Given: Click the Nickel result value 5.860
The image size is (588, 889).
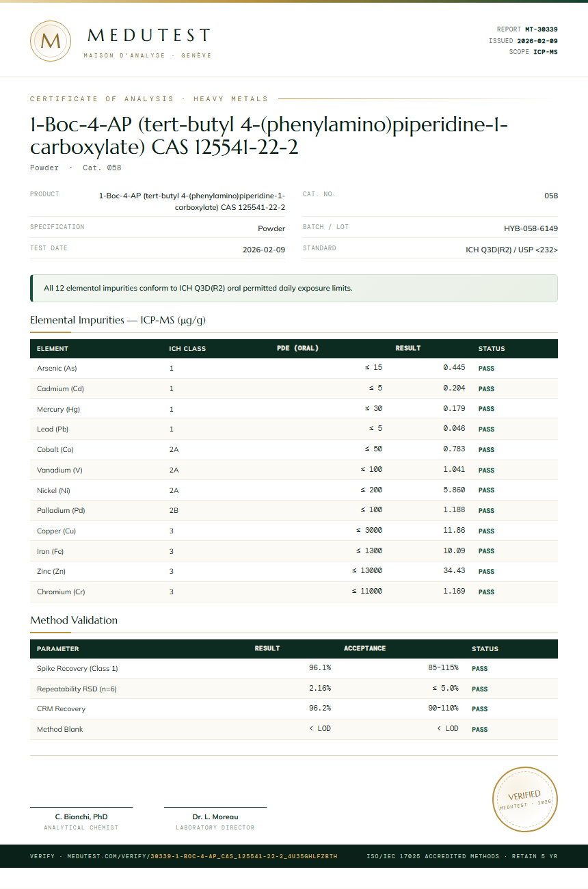Looking at the screenshot, I should point(454,490).
